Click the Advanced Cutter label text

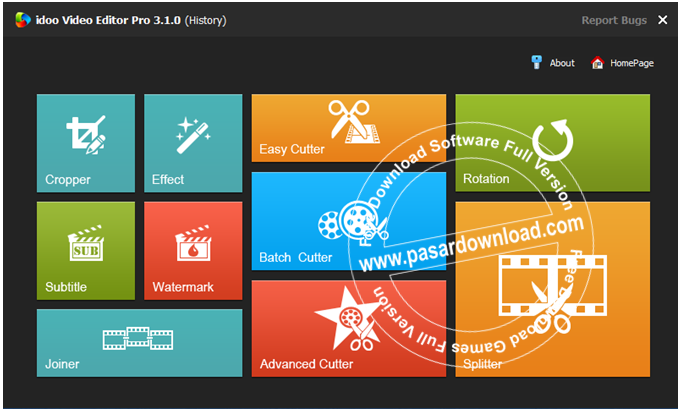[306, 364]
